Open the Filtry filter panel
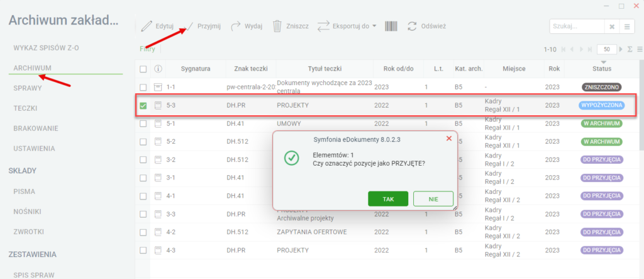 (147, 49)
